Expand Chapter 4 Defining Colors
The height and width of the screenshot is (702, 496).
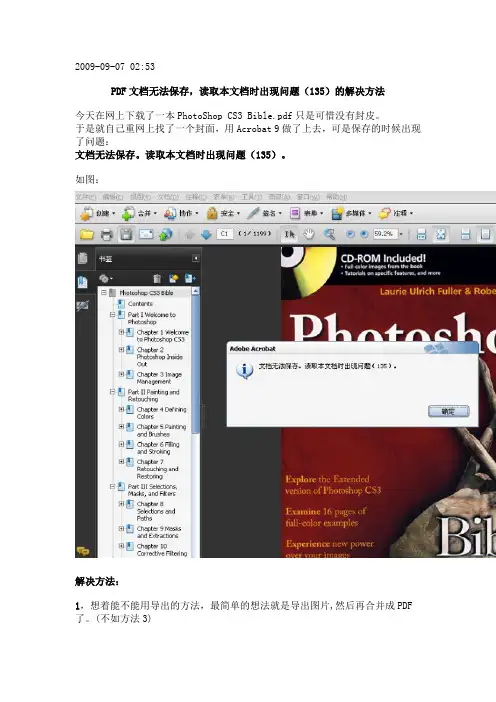121,409
